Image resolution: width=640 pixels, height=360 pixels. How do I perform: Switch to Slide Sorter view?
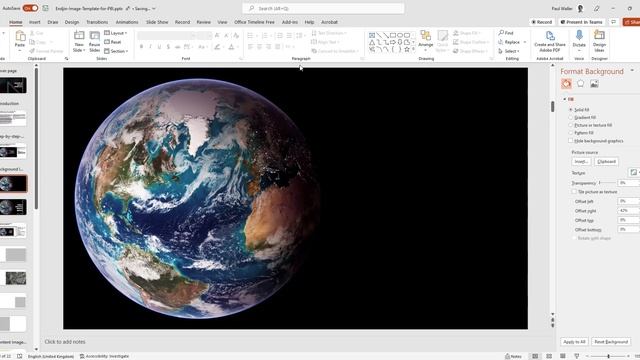pos(549,356)
